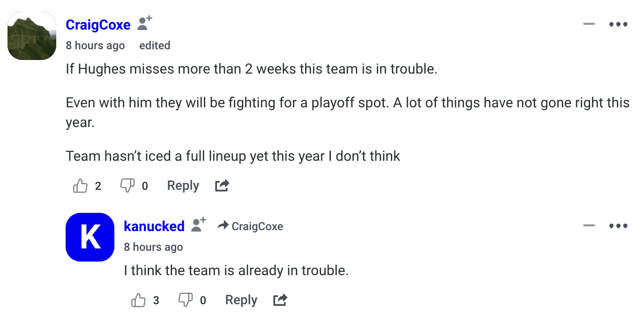
Task: Follow kanucked with the add-user icon
Action: click(x=199, y=225)
